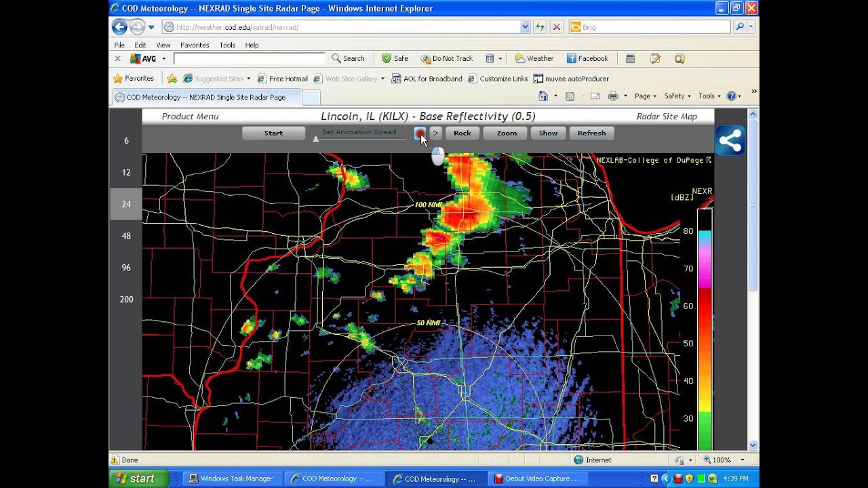The image size is (868, 488).
Task: Select 12 frames in loop sidebar
Action: [x=126, y=172]
